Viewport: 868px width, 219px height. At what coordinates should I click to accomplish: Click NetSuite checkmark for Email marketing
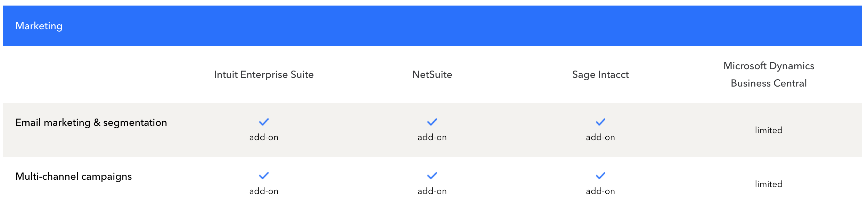point(432,122)
